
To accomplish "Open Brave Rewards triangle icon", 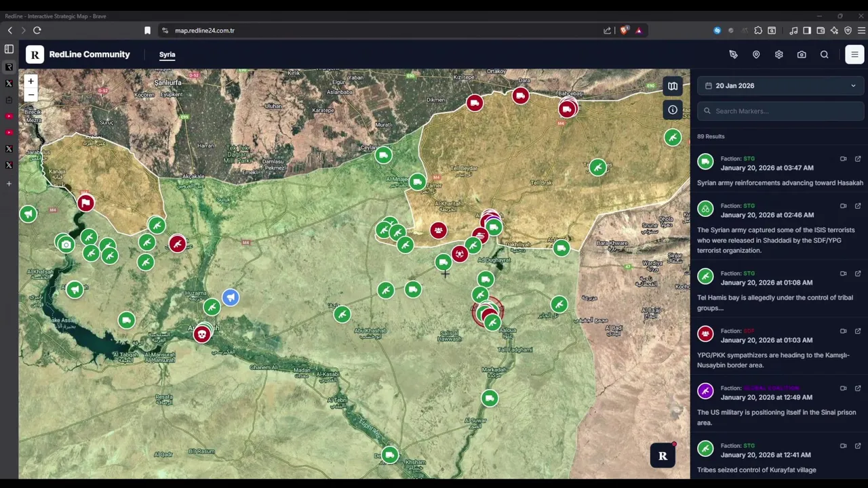I will click(x=639, y=30).
